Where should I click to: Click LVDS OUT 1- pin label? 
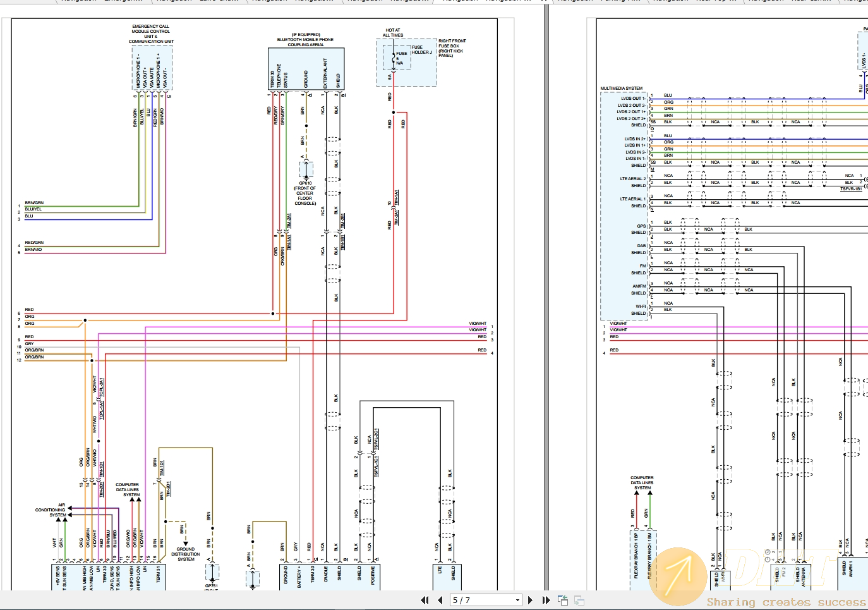click(x=633, y=99)
